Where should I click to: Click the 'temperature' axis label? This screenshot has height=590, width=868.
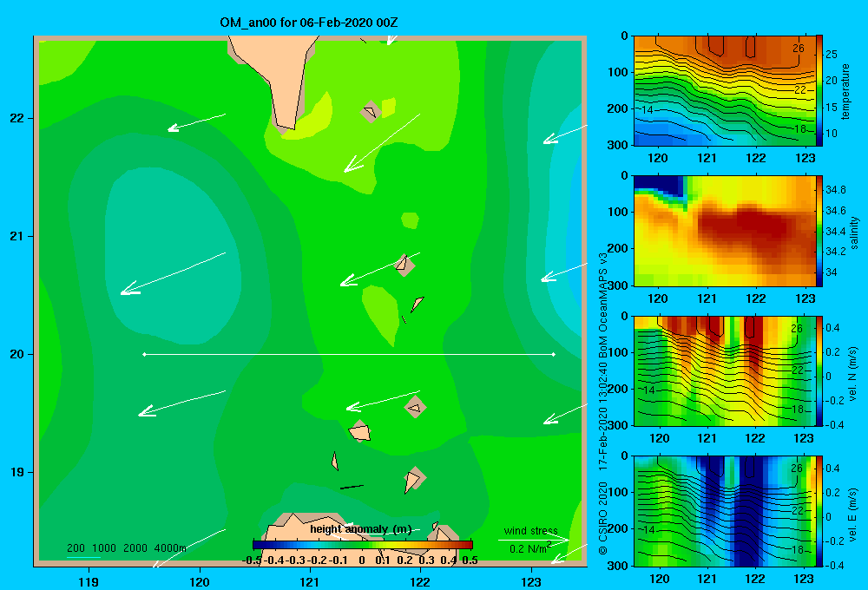pos(845,91)
